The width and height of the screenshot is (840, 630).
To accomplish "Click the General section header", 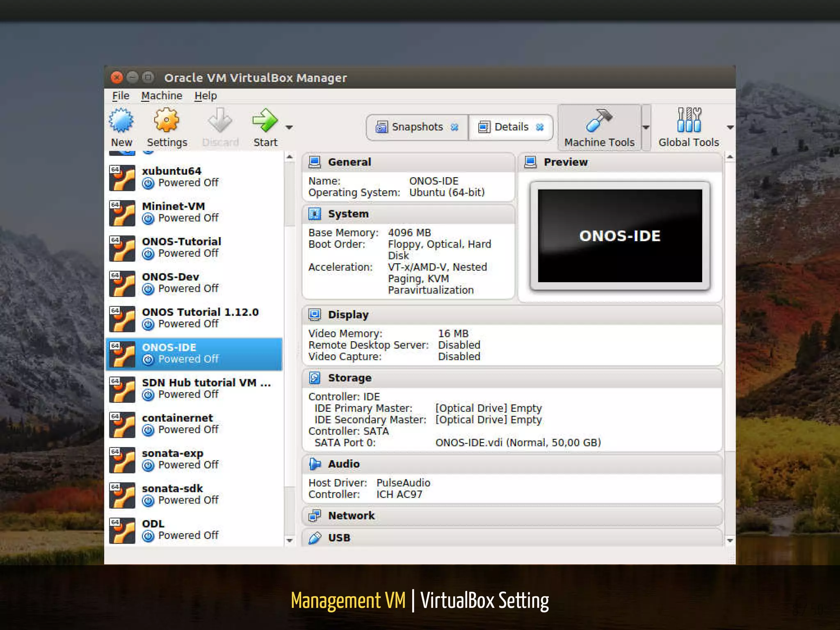I will [409, 162].
